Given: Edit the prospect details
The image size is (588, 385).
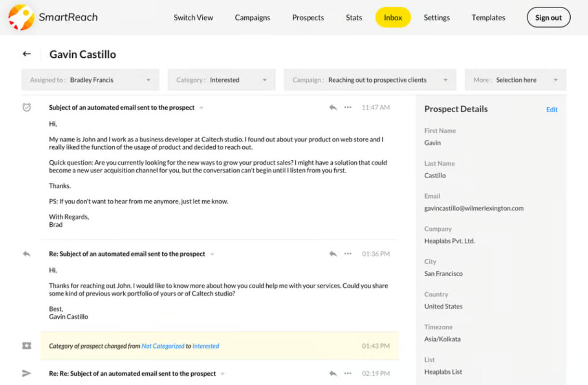Looking at the screenshot, I should click(x=551, y=110).
